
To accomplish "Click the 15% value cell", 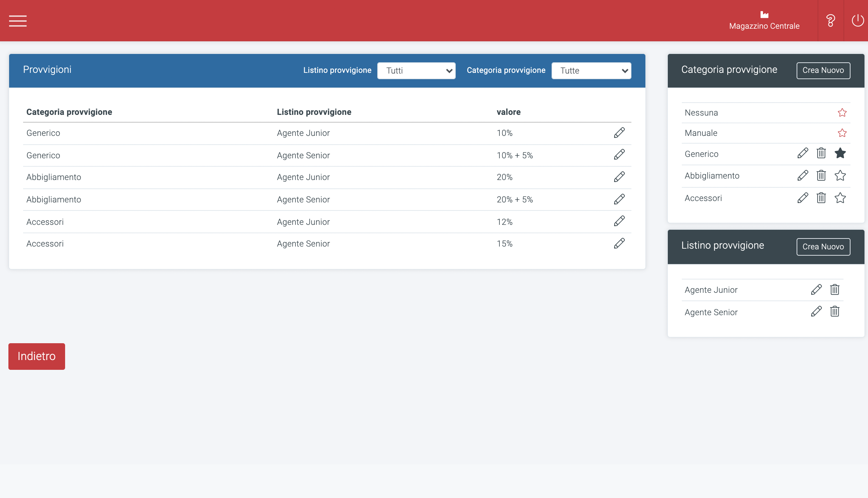I will click(x=504, y=244).
